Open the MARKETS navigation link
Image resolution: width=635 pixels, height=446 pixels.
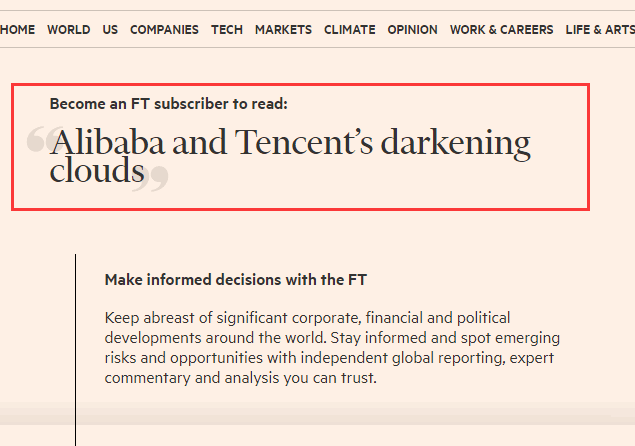tap(283, 30)
